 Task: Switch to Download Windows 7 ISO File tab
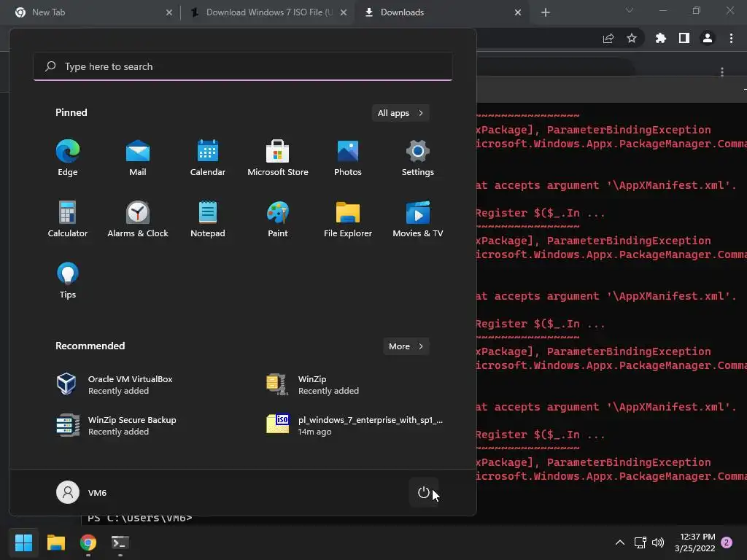pyautogui.click(x=268, y=12)
